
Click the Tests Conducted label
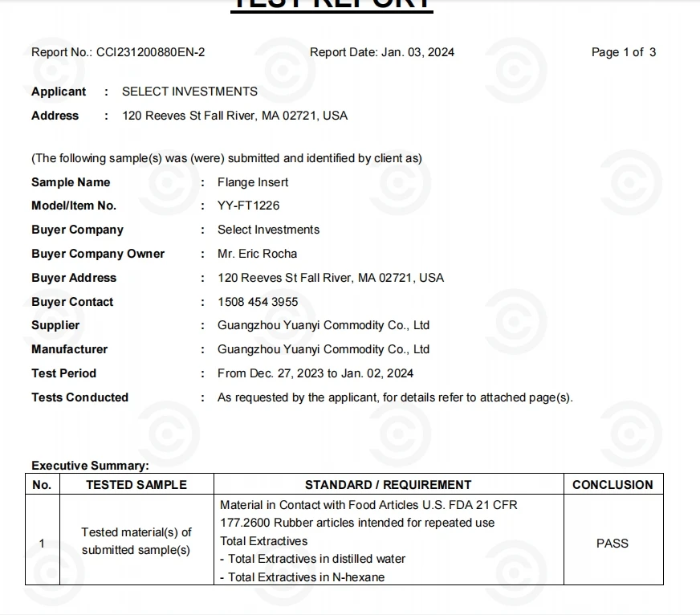[80, 397]
